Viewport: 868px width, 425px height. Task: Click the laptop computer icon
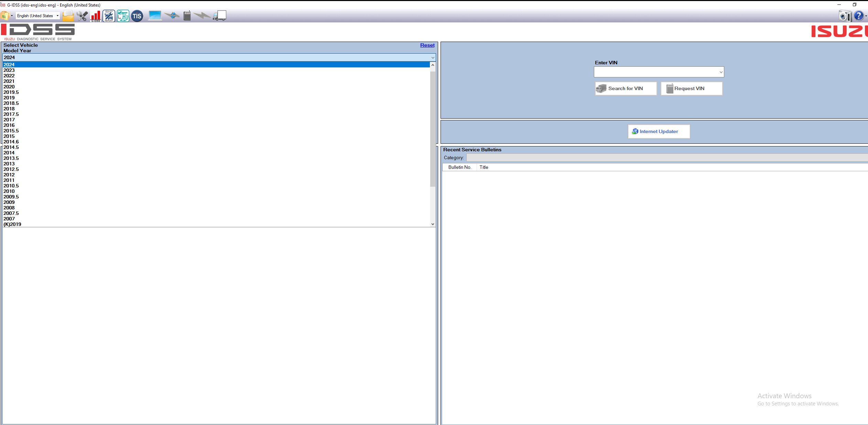point(155,16)
